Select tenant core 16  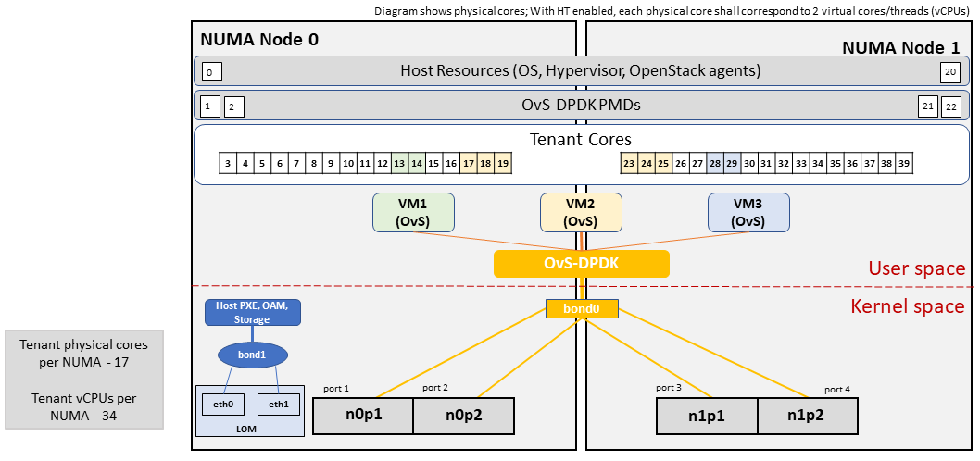[450, 163]
